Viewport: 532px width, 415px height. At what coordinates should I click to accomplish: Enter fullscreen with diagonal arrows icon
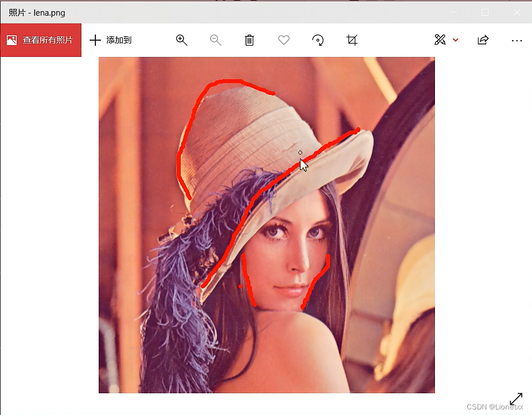[516, 399]
